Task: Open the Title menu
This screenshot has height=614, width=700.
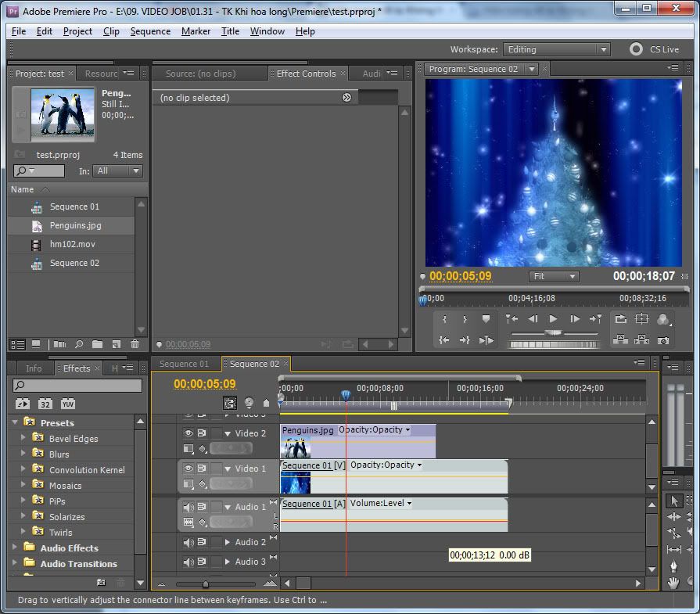Action: pos(230,31)
